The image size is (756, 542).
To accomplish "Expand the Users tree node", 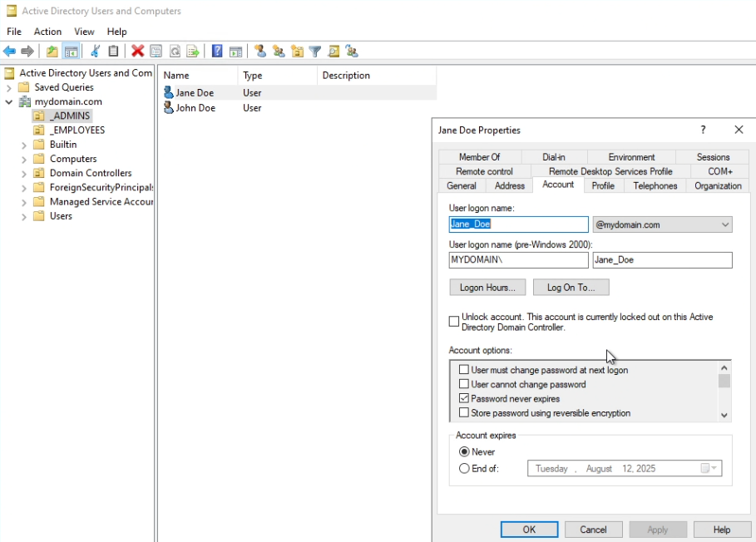I will (23, 217).
